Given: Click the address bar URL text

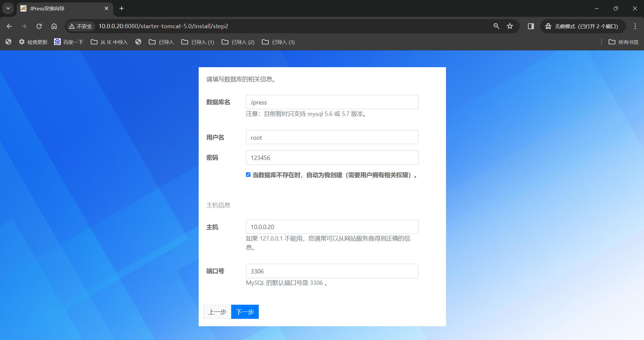Looking at the screenshot, I should point(163,26).
